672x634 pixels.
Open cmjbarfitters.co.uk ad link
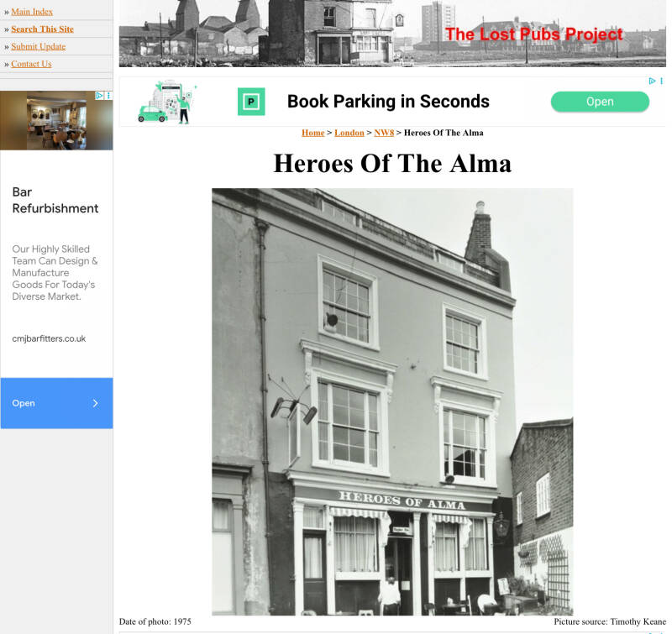49,338
